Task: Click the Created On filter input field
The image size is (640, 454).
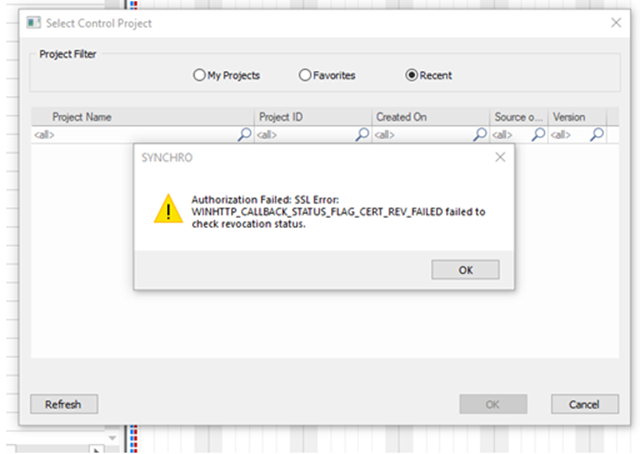Action: [422, 135]
